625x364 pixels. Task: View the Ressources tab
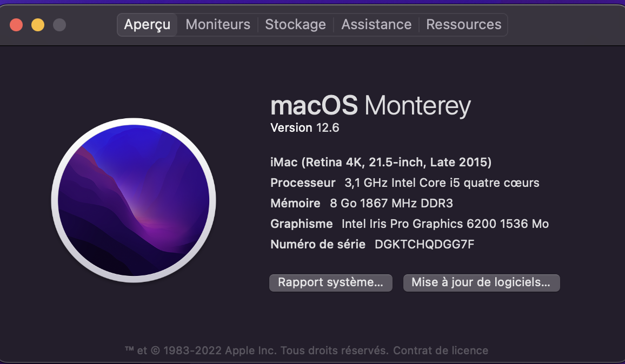click(x=463, y=24)
